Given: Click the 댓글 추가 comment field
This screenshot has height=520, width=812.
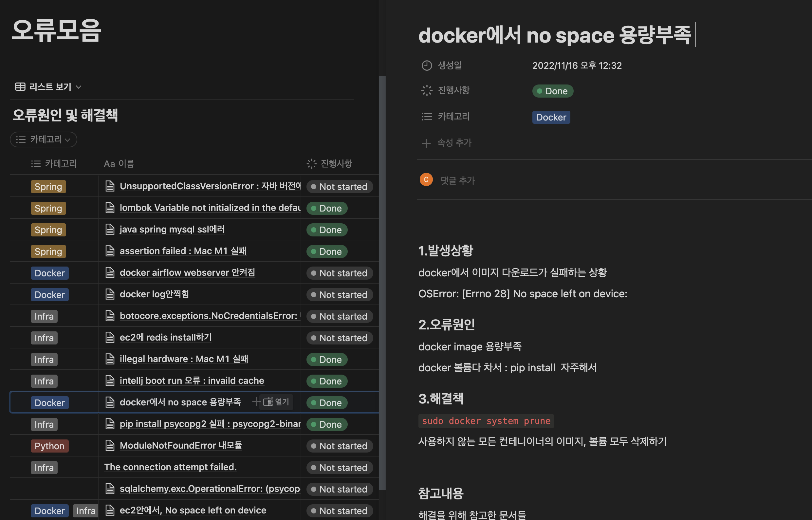Looking at the screenshot, I should coord(457,181).
